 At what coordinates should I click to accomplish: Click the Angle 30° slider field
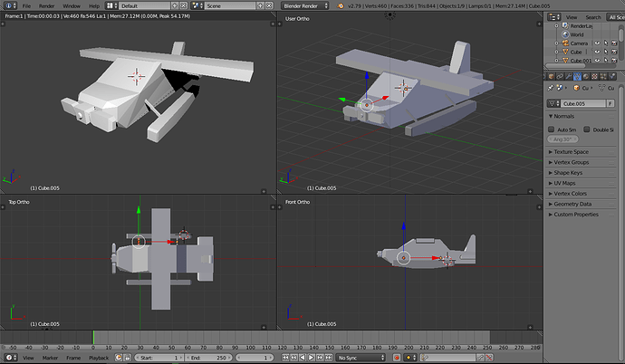click(x=562, y=139)
